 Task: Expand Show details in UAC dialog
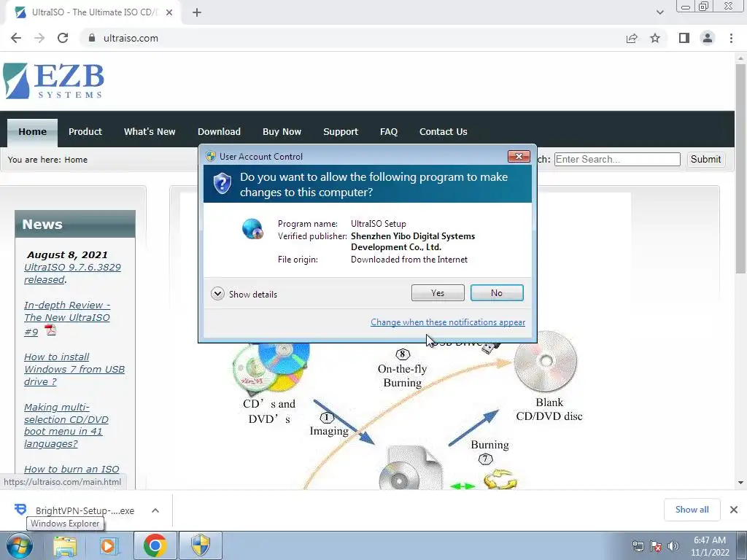244,294
